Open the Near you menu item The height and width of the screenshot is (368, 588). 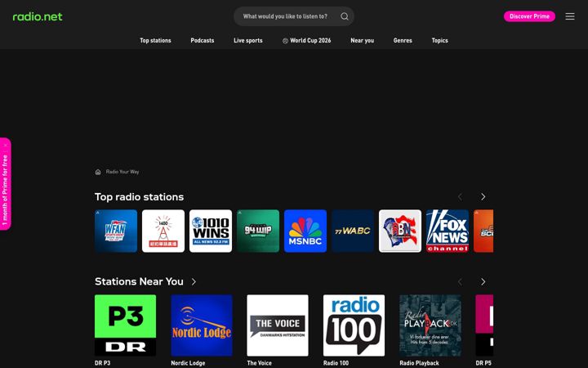362,40
